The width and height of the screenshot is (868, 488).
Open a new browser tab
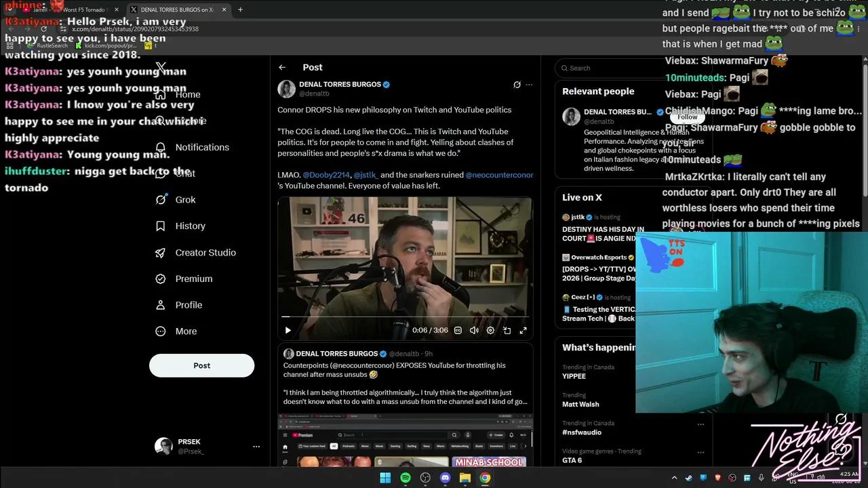(x=240, y=9)
